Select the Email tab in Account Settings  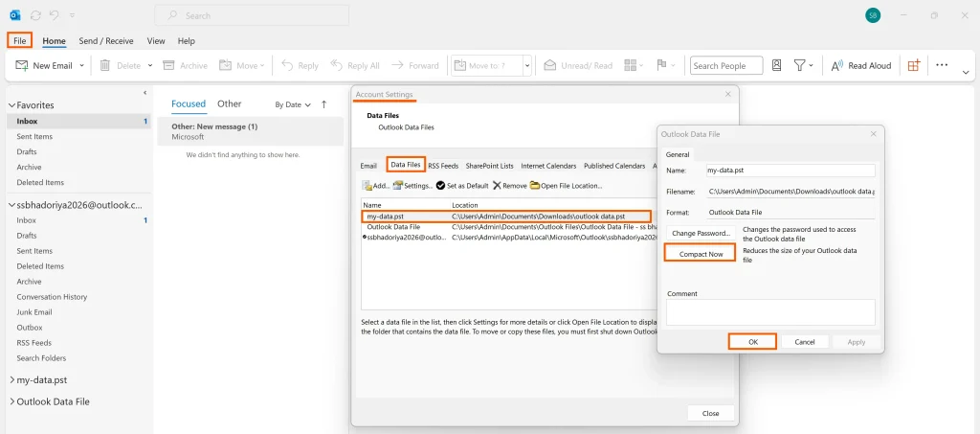[368, 166]
